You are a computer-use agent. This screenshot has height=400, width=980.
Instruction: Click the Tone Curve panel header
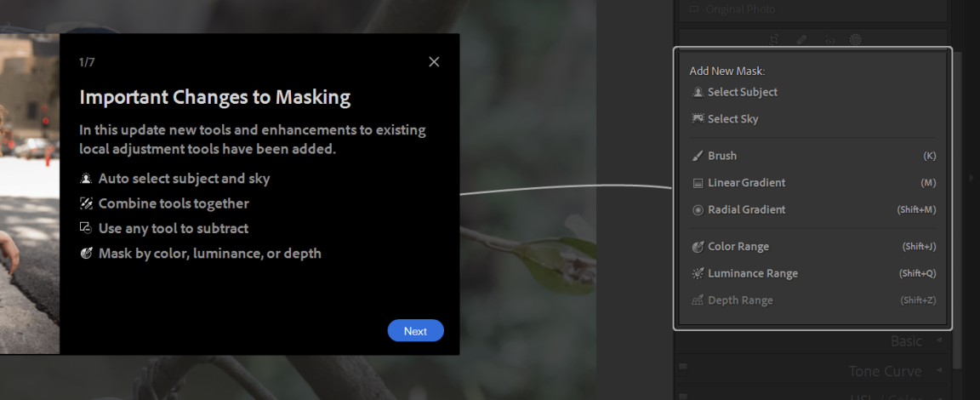[x=884, y=371]
